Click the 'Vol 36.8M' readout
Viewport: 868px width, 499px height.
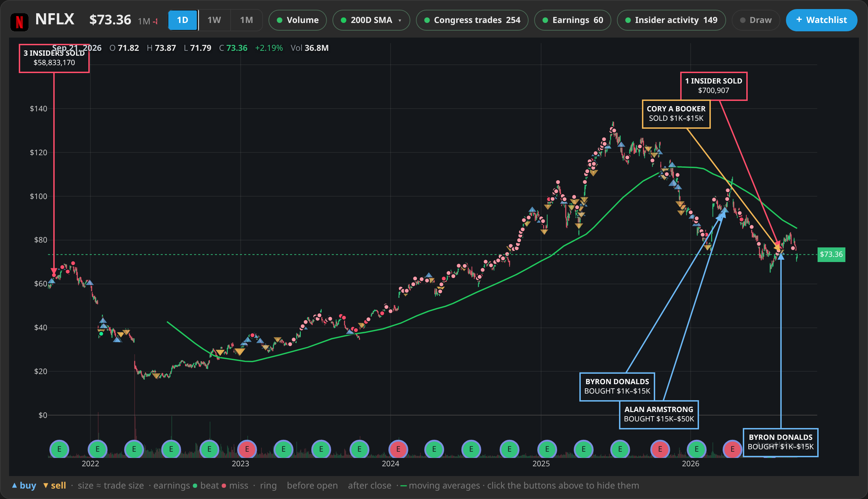[x=310, y=48]
